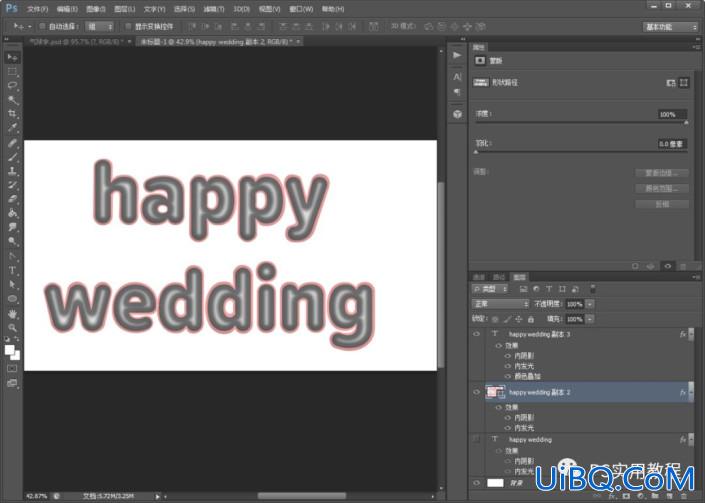Open the blend mode 正常 dropdown
The image size is (705, 503).
500,304
